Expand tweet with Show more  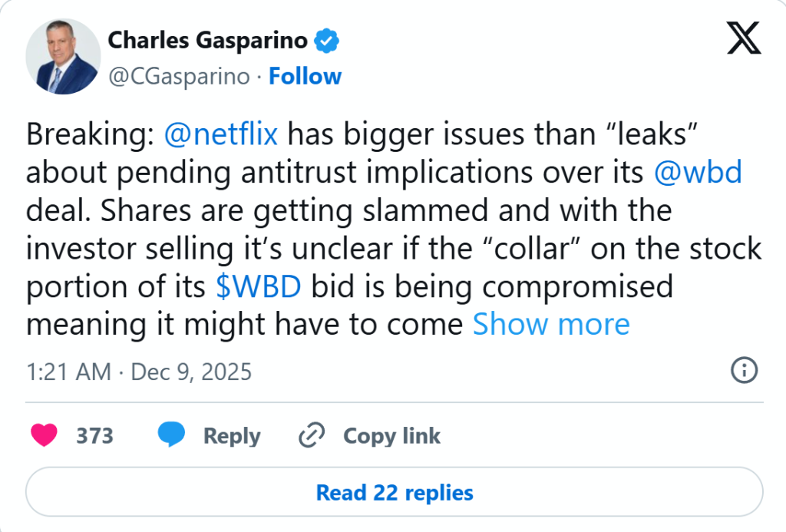tap(550, 324)
